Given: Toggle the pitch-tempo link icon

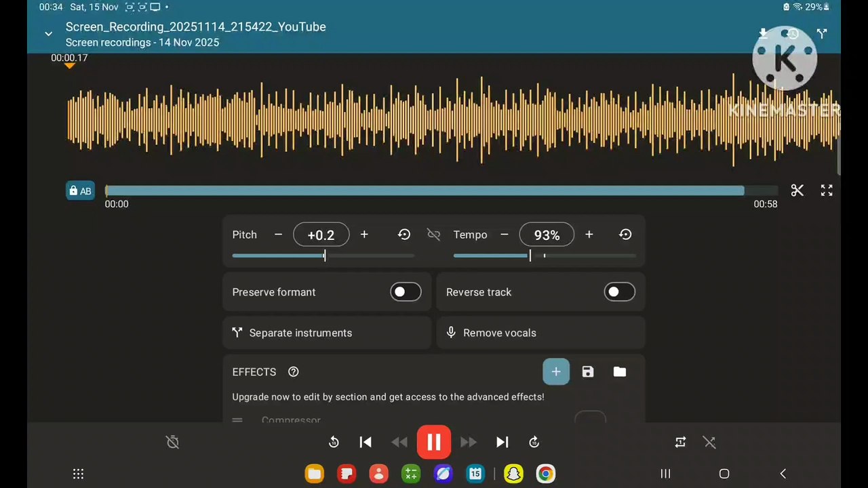Looking at the screenshot, I should [434, 235].
